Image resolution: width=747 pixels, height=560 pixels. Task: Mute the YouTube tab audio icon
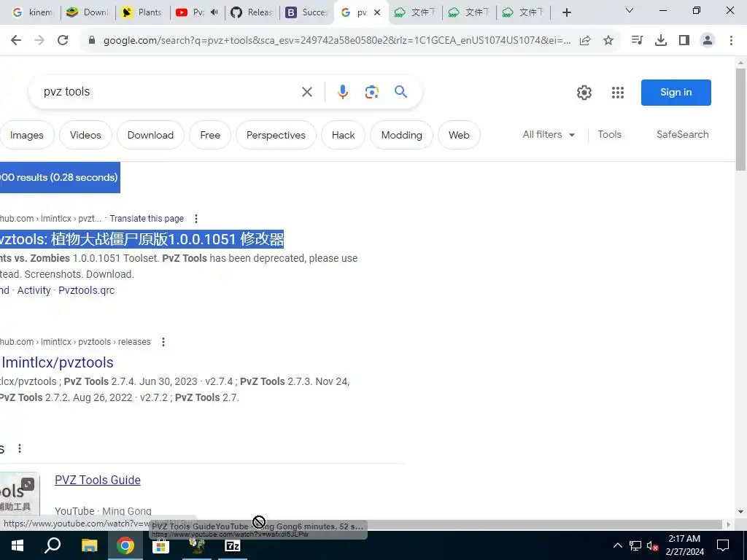(214, 12)
